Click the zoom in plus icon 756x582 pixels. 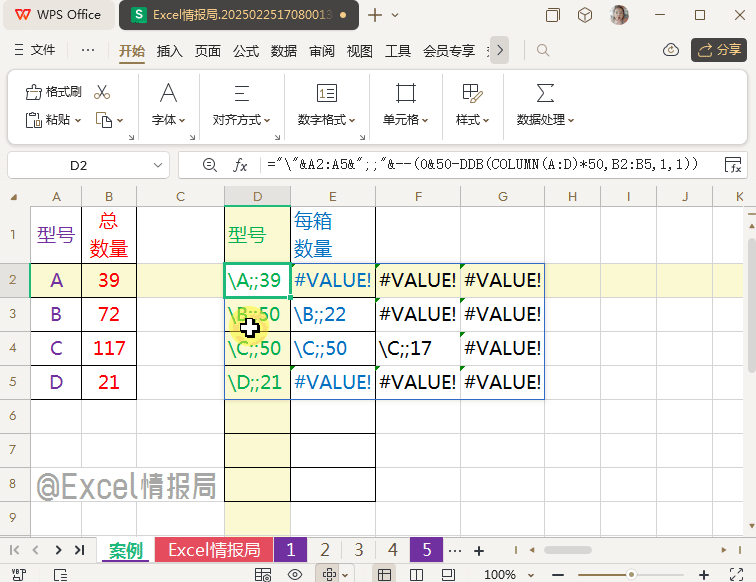tap(703, 574)
